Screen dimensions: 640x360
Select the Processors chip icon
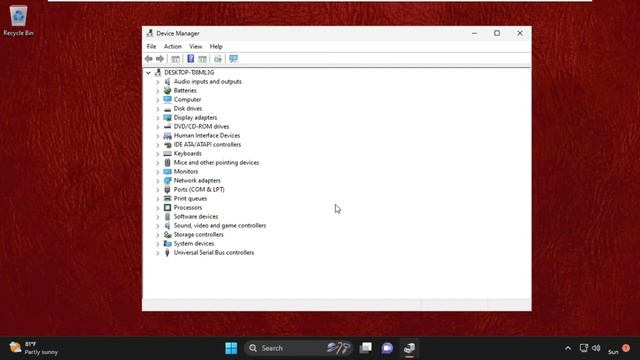click(167, 207)
